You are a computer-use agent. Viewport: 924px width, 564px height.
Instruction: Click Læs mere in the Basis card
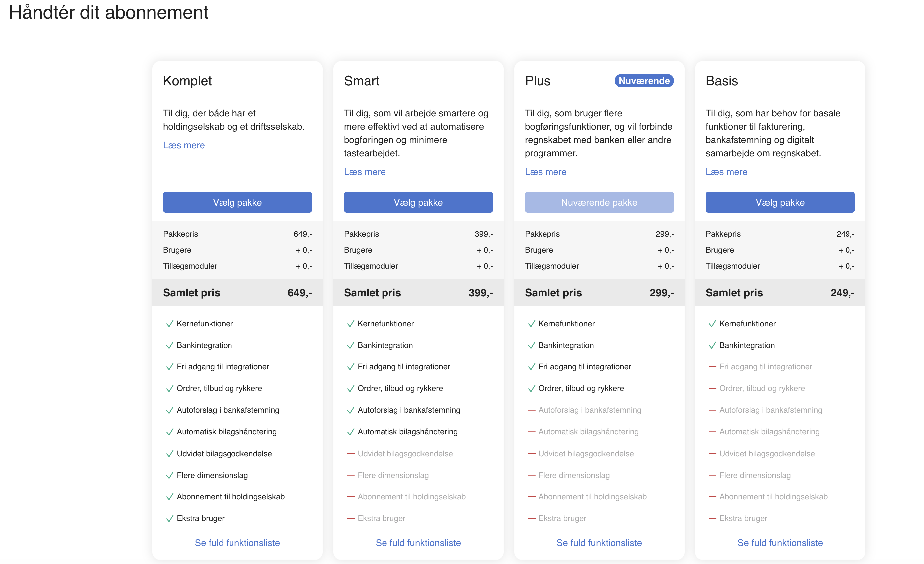click(726, 172)
